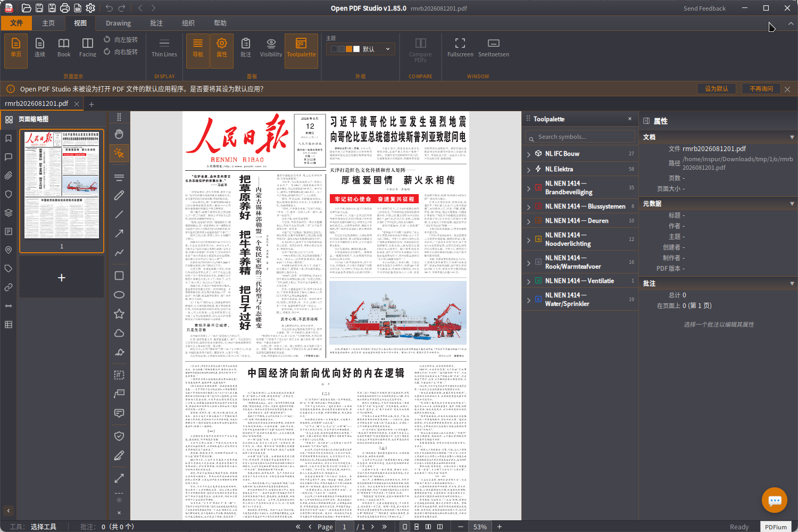Viewport: 798px width, 532px height.
Task: Open the 文件 file menu
Action: [16, 23]
